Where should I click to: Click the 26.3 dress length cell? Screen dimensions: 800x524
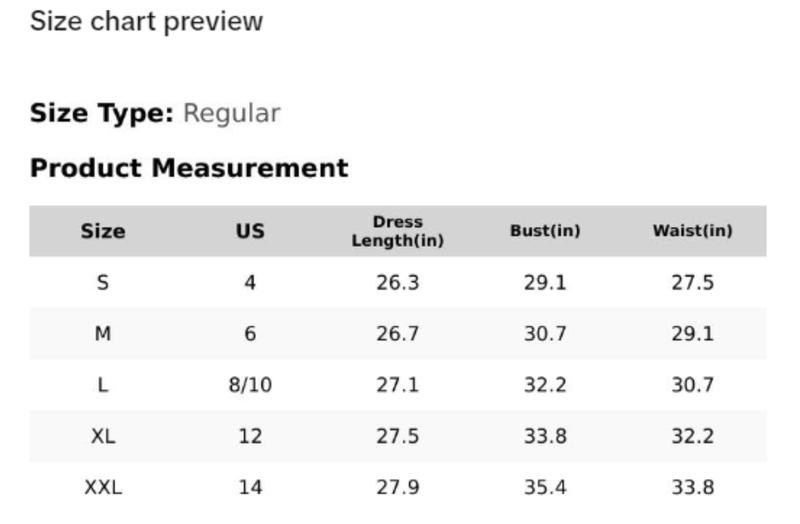point(397,282)
